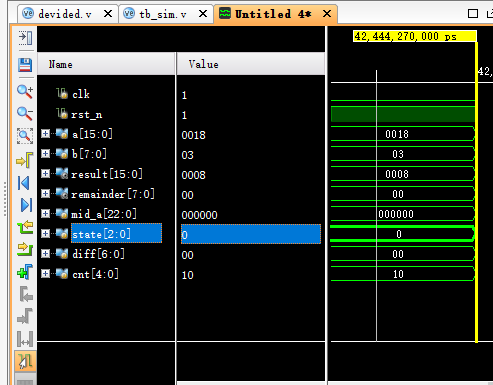Expand the remainder[7:0] bus

(x=45, y=193)
